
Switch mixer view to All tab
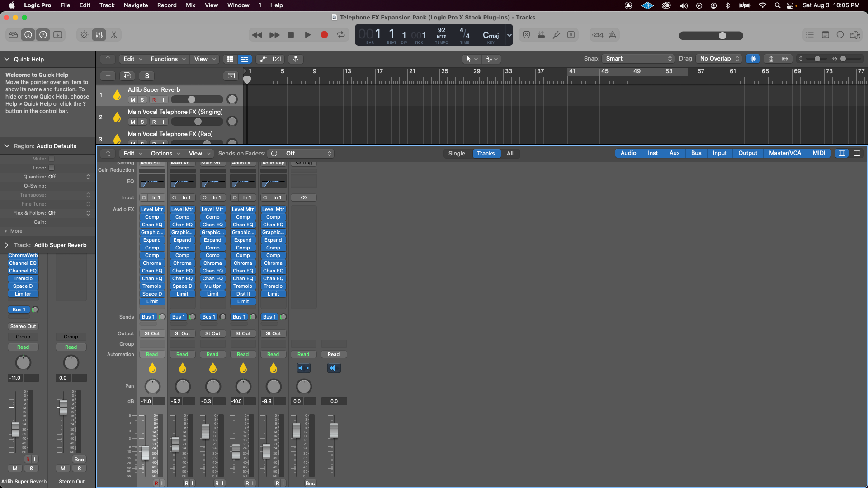click(x=510, y=153)
